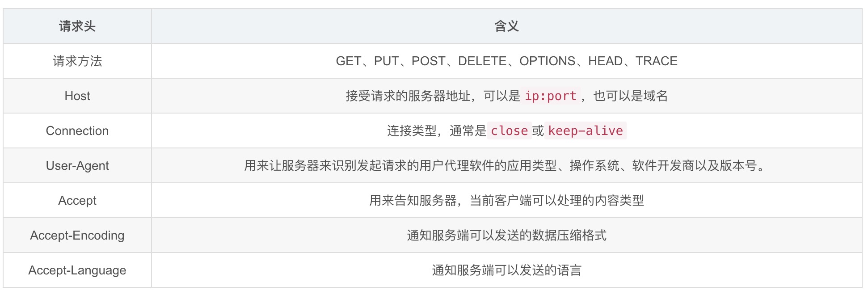Click the User-Agent cell
The image size is (868, 295).
77,166
